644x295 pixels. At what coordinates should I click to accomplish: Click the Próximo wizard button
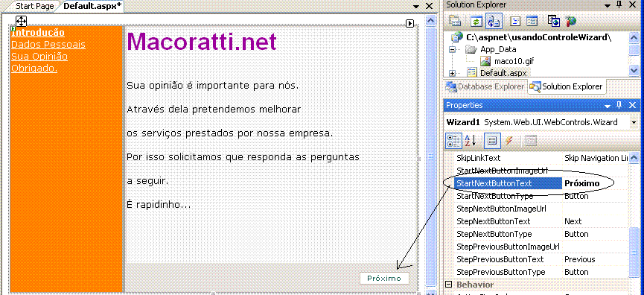[384, 278]
